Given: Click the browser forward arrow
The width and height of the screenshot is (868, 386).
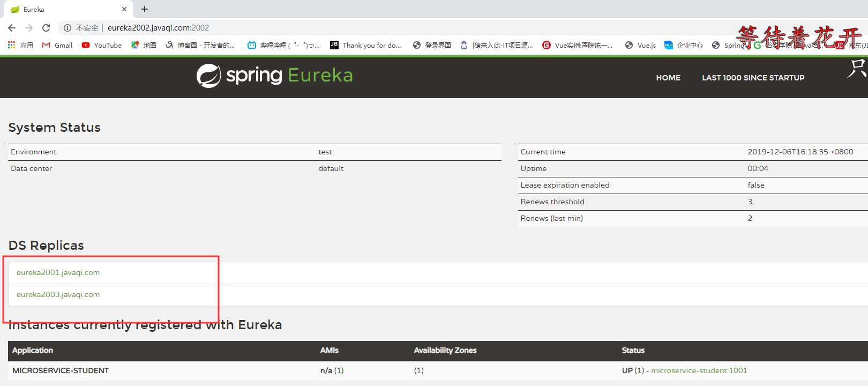Looking at the screenshot, I should coord(29,28).
